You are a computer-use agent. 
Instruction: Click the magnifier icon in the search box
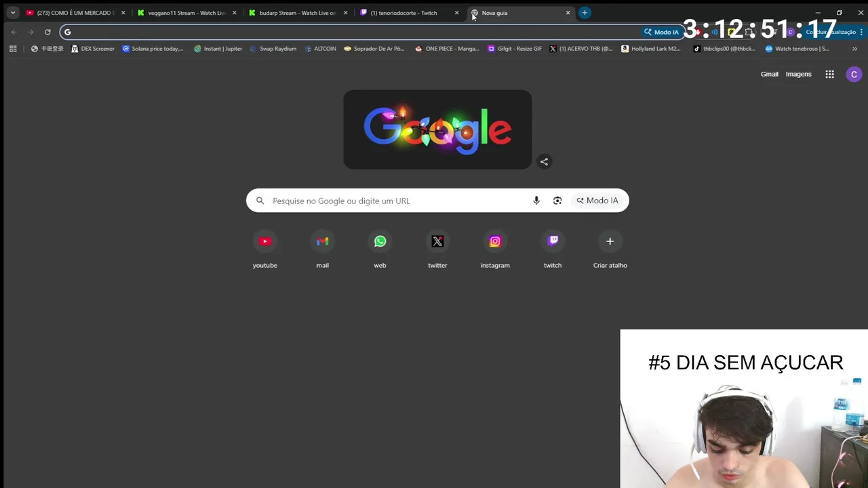click(x=260, y=201)
